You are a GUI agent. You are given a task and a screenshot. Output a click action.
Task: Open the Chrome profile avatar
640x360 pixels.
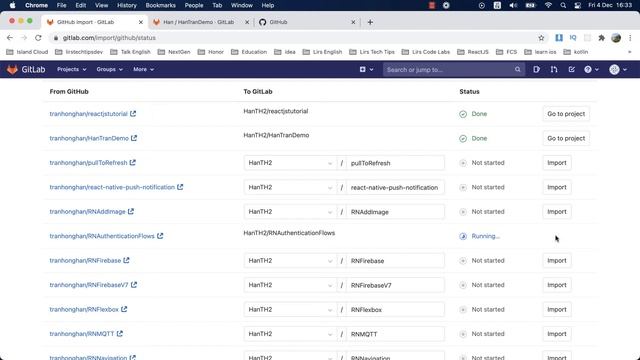(x=616, y=38)
